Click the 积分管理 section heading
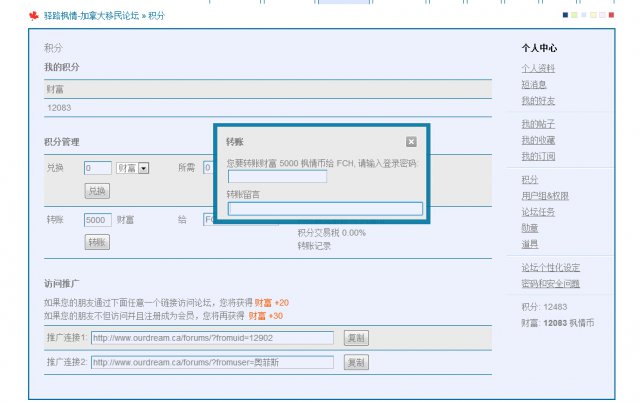The image size is (640, 403). (x=62, y=142)
